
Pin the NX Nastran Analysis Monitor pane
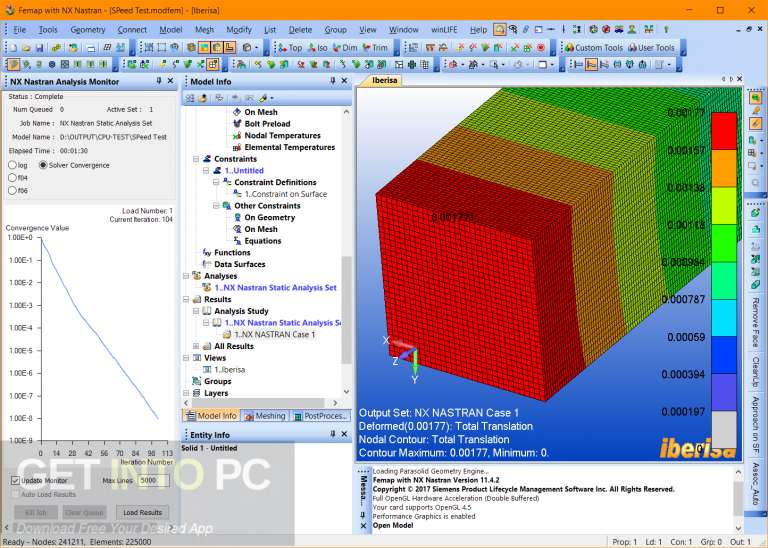click(159, 81)
